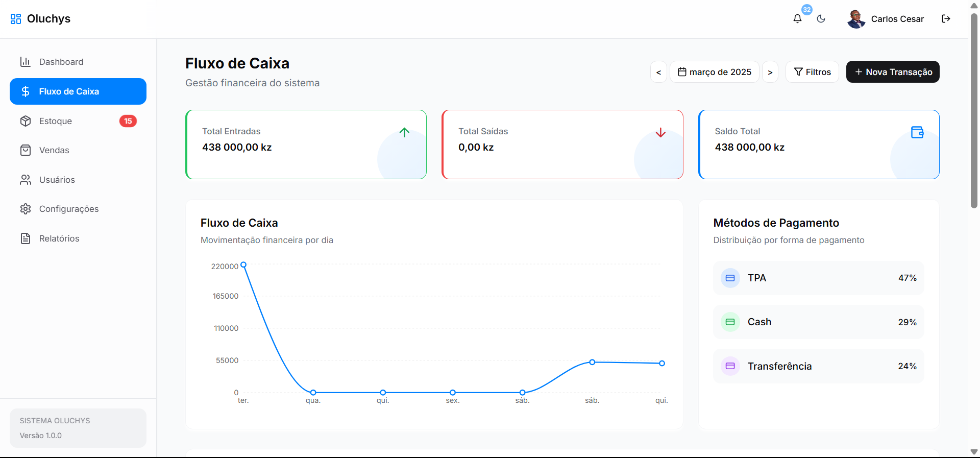Toggle dark mode with moon icon
This screenshot has width=980, height=458.
pos(821,19)
